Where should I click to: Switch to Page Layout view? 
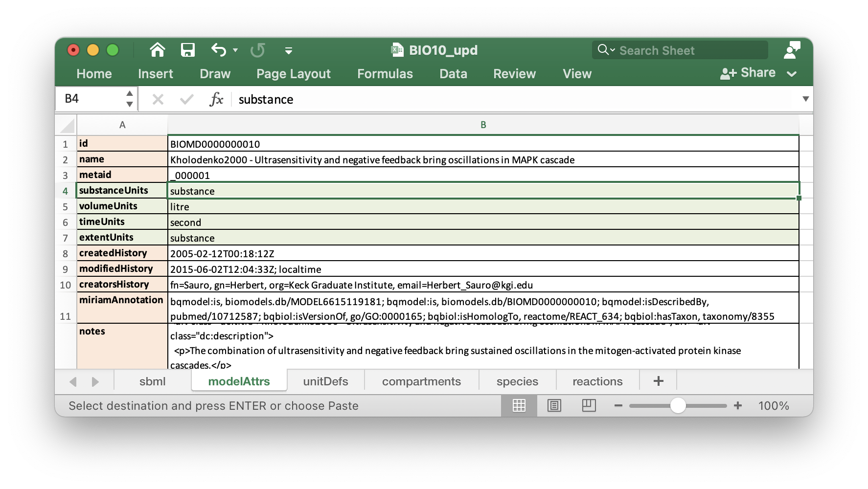tap(554, 405)
